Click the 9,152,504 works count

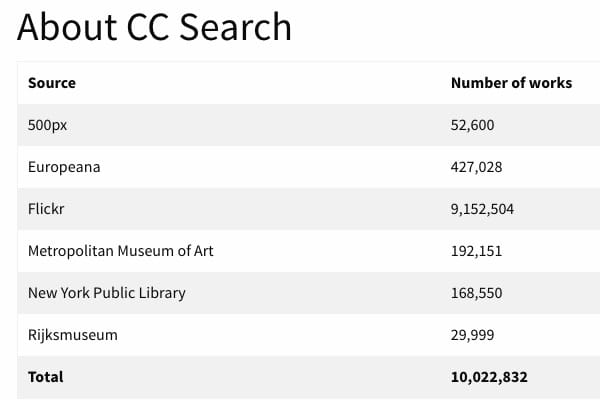point(482,209)
